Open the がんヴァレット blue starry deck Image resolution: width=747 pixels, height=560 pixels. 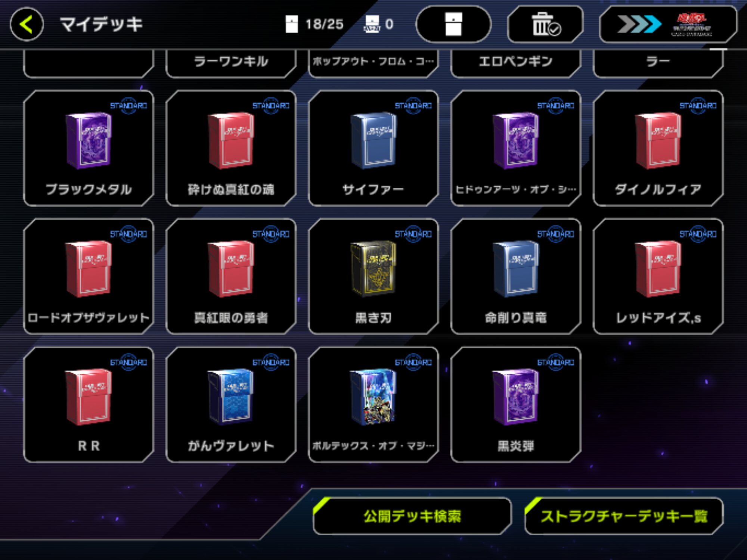231,405
